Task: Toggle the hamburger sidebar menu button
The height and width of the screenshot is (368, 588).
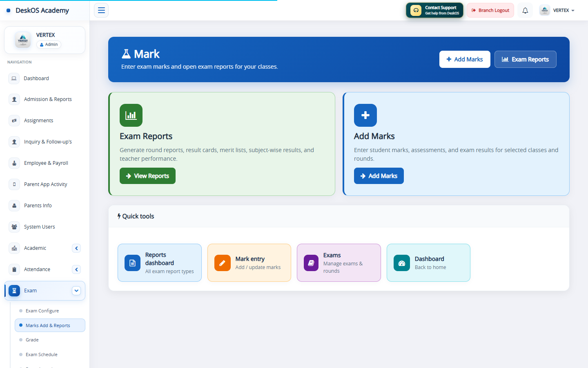Action: (101, 10)
